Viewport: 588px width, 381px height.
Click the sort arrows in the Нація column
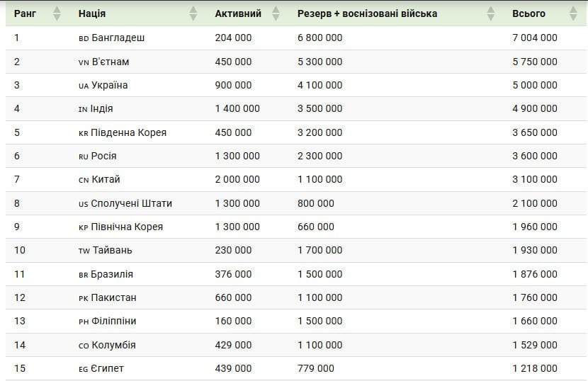click(x=193, y=13)
